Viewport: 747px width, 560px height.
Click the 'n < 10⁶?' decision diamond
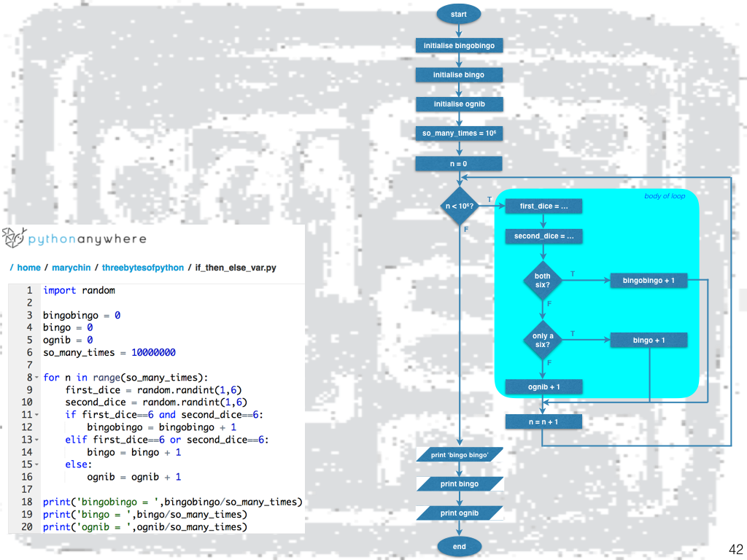coord(459,206)
